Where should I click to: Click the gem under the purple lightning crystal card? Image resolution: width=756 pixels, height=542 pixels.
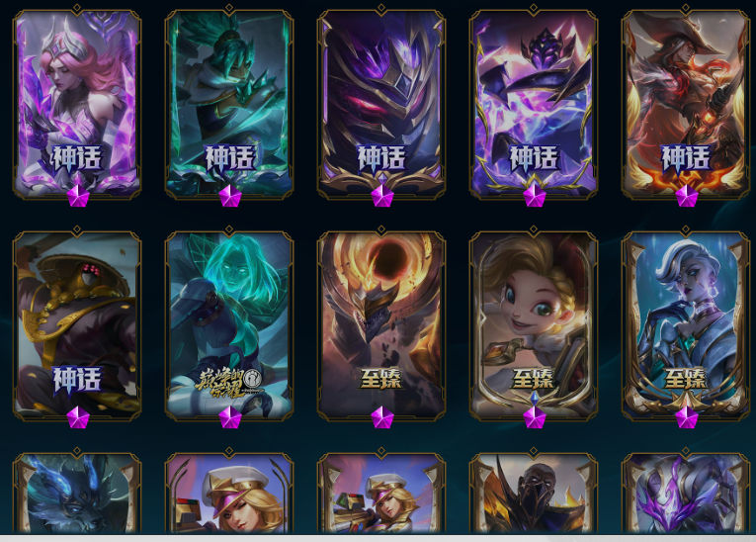535,197
